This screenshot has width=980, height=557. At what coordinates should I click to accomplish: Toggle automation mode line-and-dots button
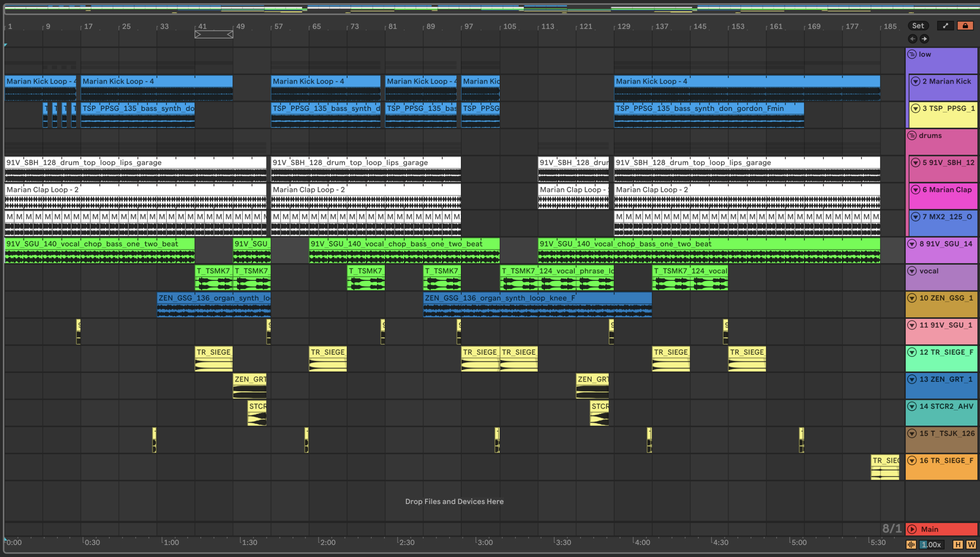pyautogui.click(x=945, y=26)
